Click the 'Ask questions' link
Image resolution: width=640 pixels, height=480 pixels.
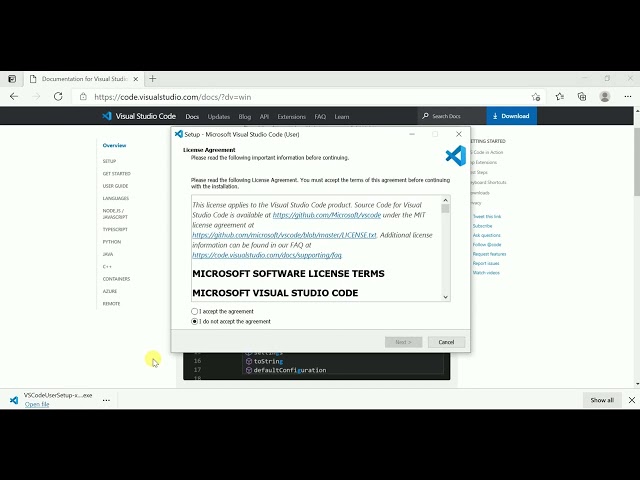click(487, 236)
